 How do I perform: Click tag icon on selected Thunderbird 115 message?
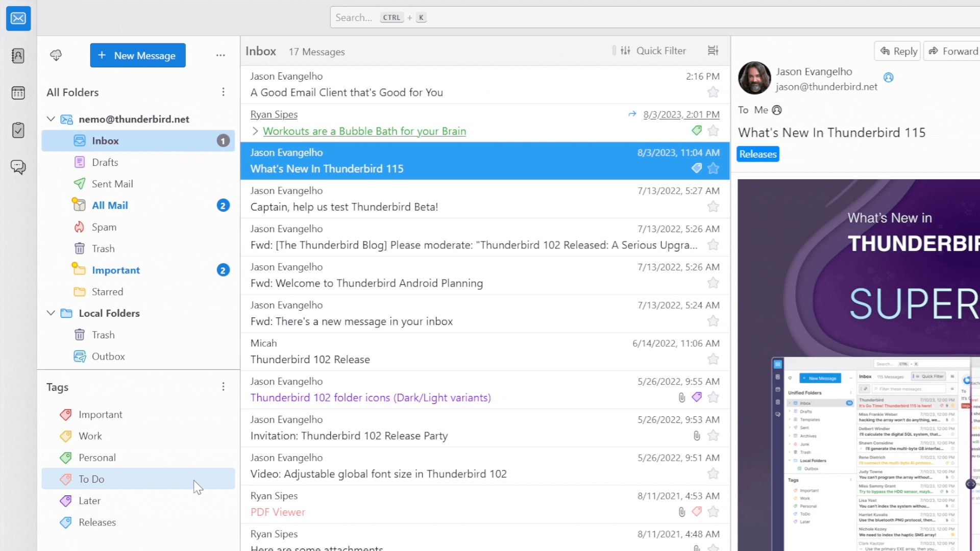coord(697,168)
